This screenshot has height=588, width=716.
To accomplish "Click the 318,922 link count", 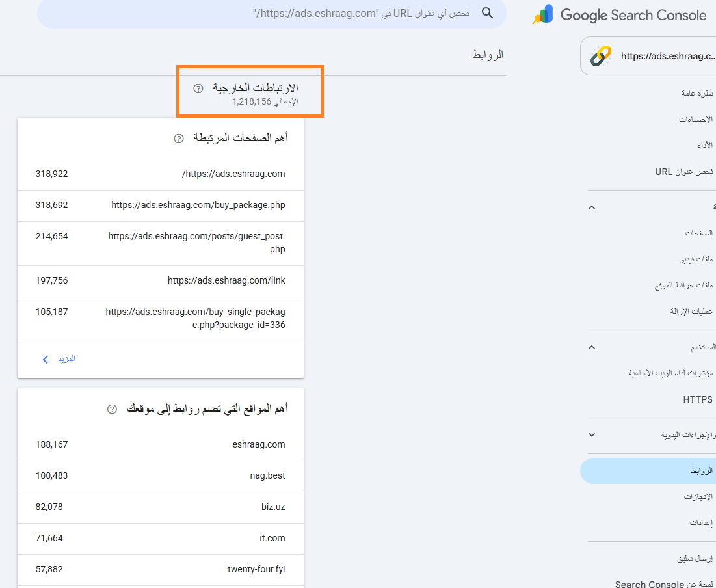I will coord(51,174).
